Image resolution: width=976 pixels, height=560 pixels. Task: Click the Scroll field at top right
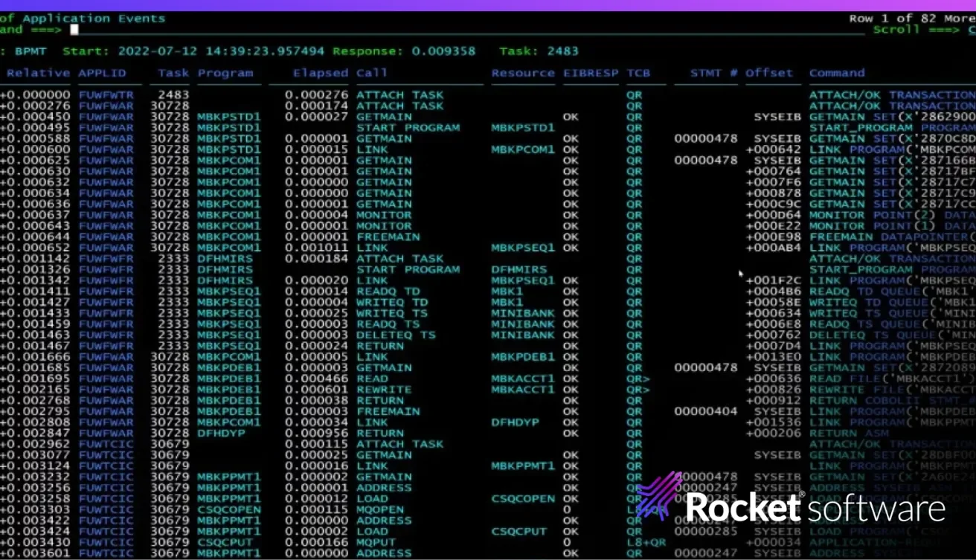(922, 30)
